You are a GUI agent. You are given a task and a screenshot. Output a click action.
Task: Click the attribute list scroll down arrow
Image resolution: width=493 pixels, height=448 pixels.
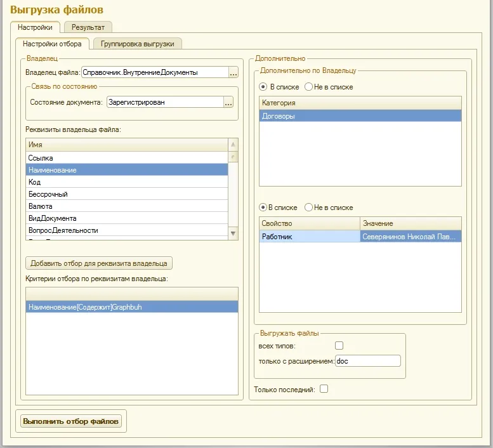coord(233,234)
